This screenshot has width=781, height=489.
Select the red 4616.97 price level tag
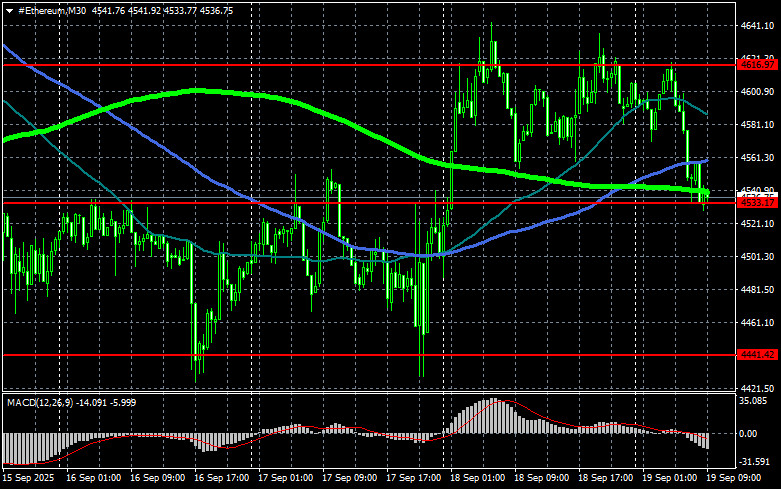pyautogui.click(x=757, y=64)
